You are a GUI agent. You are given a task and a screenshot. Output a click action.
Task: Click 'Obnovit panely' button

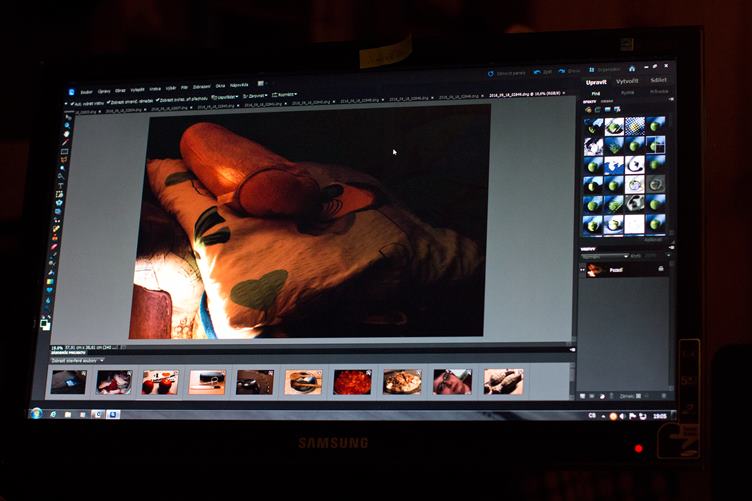pos(506,73)
